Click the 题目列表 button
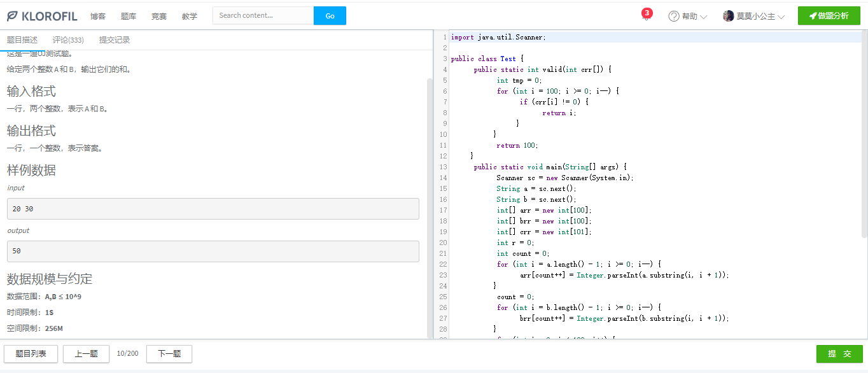This screenshot has width=868, height=373. point(31,354)
